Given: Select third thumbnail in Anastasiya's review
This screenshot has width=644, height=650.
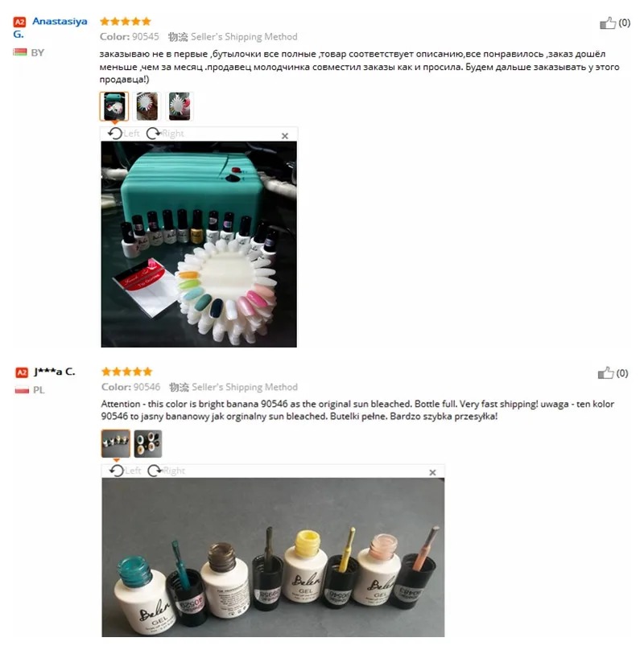Looking at the screenshot, I should point(180,106).
